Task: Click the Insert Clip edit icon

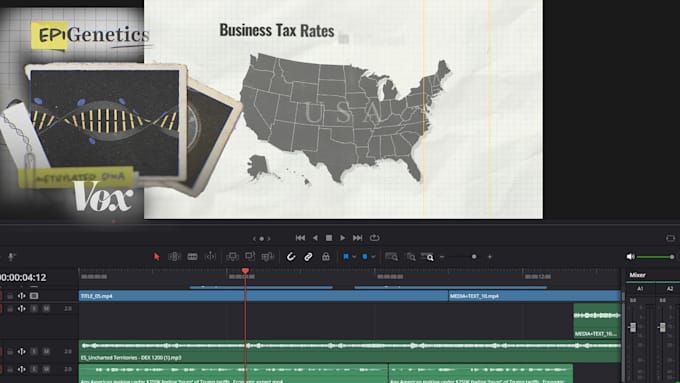Action: click(x=232, y=257)
